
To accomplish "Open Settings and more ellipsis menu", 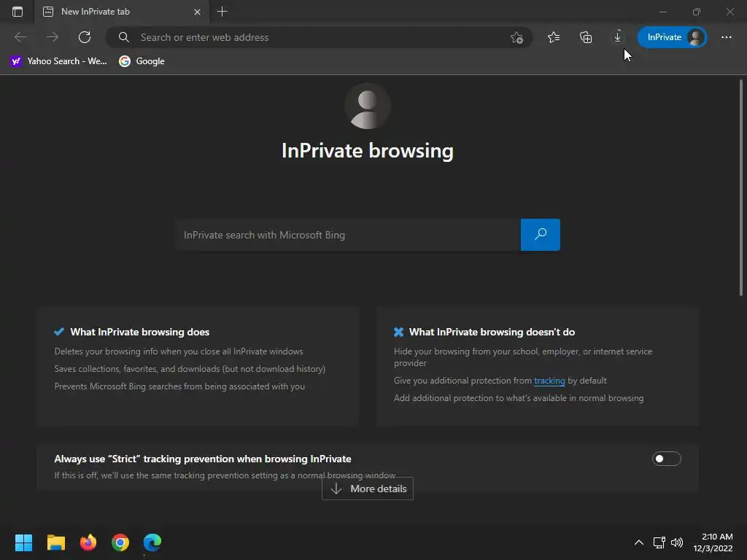I will (x=727, y=37).
